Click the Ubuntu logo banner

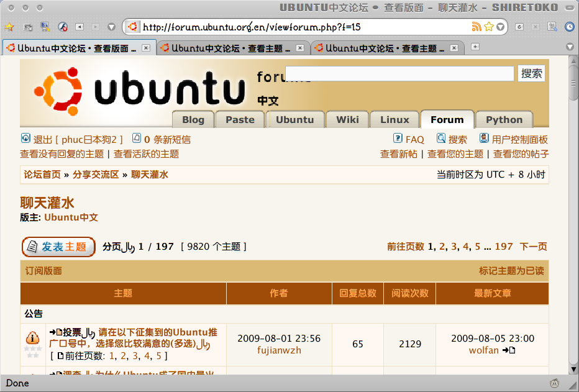139,90
